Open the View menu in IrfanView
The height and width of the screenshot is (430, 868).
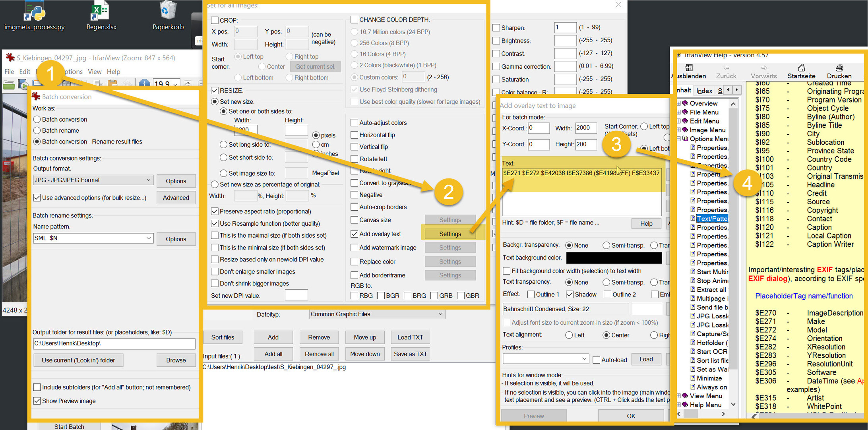tap(95, 72)
